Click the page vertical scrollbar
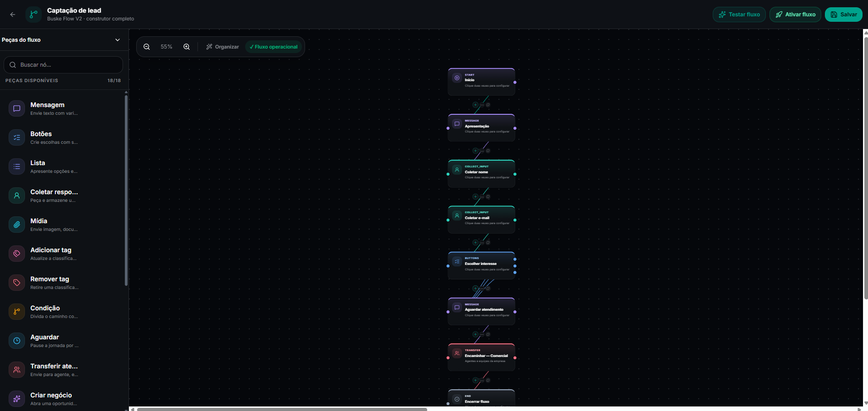Viewport: 868px width, 411px height. click(866, 168)
